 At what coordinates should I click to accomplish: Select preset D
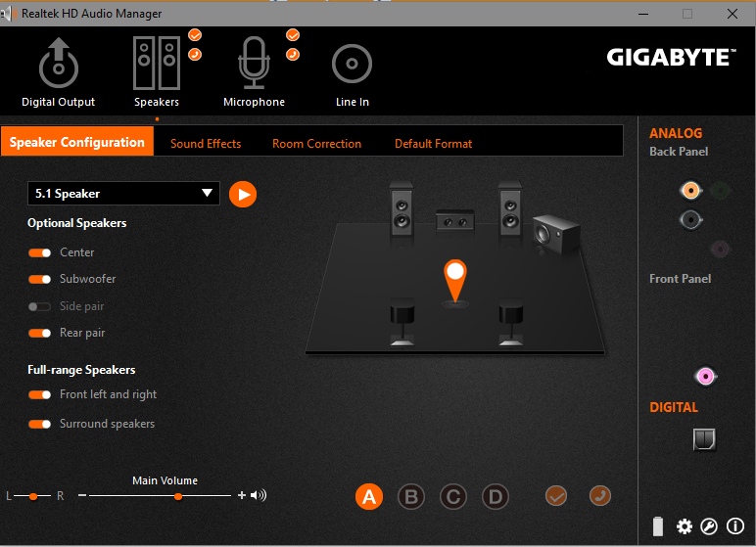click(x=496, y=497)
